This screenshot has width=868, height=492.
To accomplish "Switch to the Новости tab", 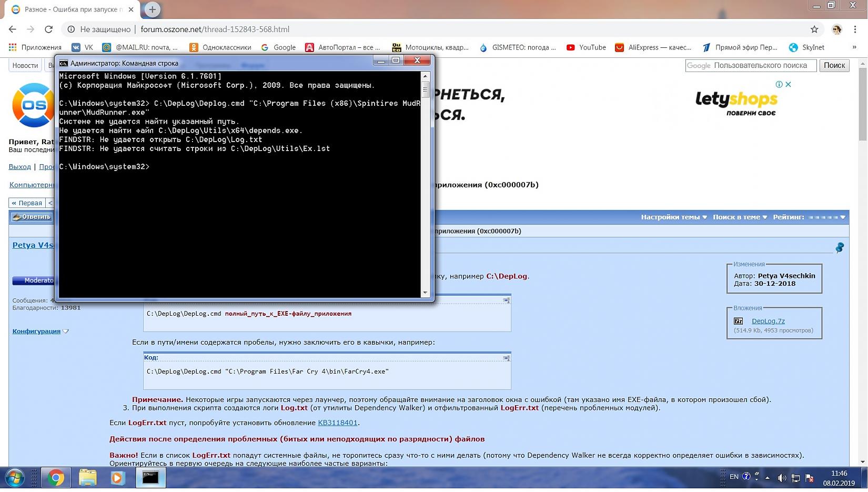I will (x=25, y=66).
